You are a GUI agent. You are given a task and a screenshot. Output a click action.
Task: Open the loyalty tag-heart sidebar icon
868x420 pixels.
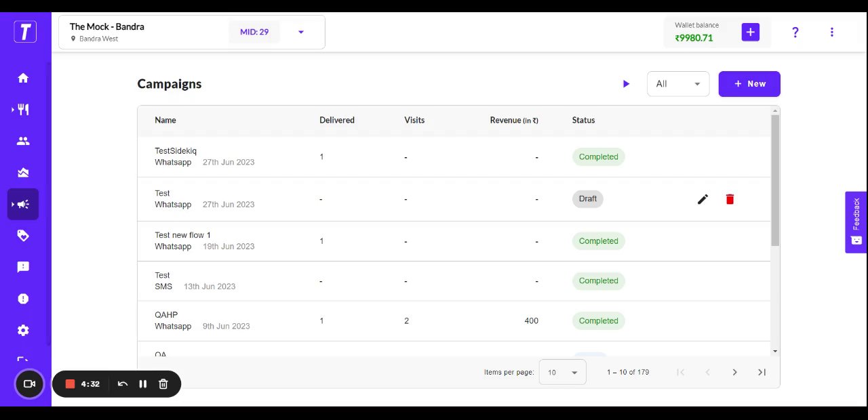point(23,236)
